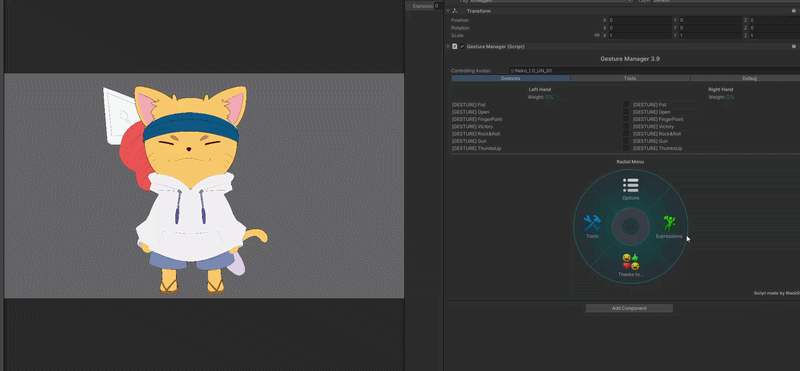
Task: Click the Gesture Manager script icon
Action: (x=455, y=46)
